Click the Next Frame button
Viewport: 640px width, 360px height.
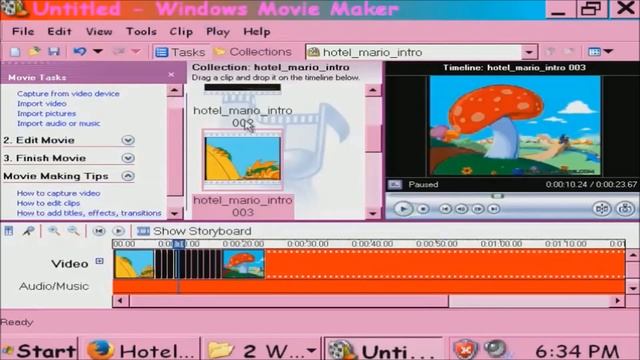tap(478, 209)
